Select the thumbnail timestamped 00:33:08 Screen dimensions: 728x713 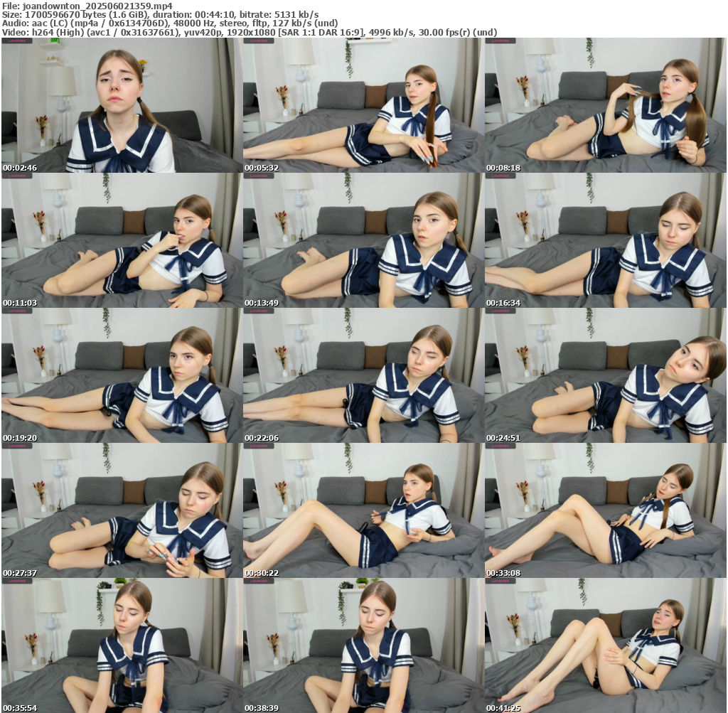pyautogui.click(x=606, y=510)
